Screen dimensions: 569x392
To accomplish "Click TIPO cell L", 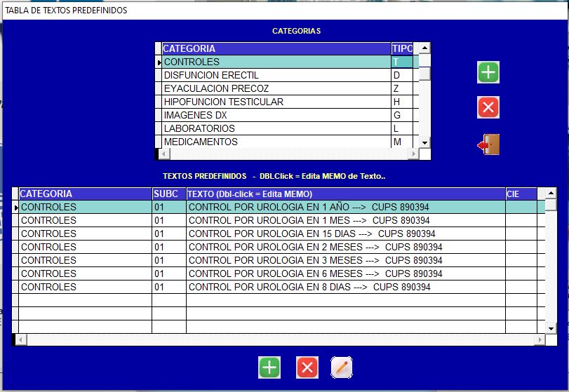I will click(x=402, y=128).
